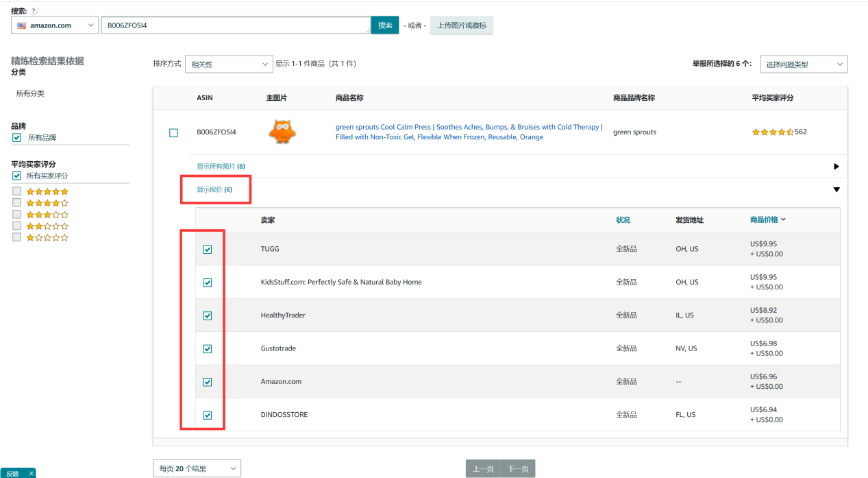Image resolution: width=868 pixels, height=478 pixels.
Task: Open the 选择问题类型 dropdown
Action: (x=804, y=64)
